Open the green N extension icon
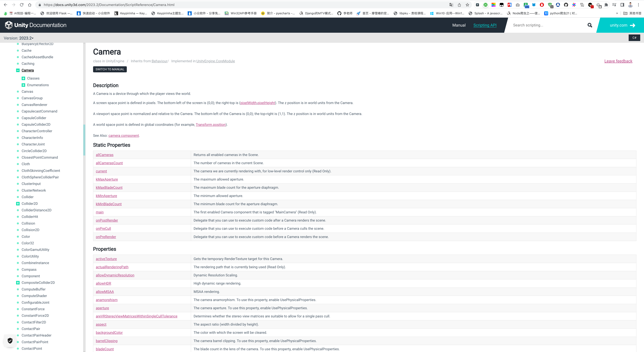Image resolution: width=644 pixels, height=352 pixels. [485, 5]
